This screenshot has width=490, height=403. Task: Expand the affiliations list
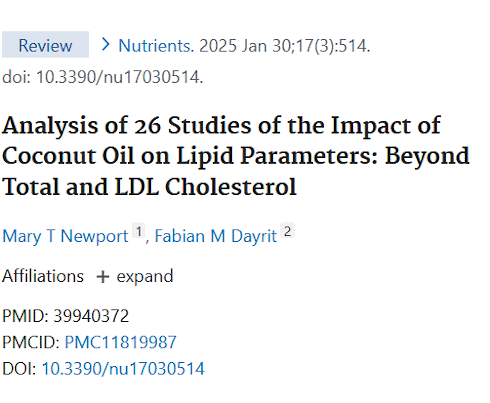135,276
